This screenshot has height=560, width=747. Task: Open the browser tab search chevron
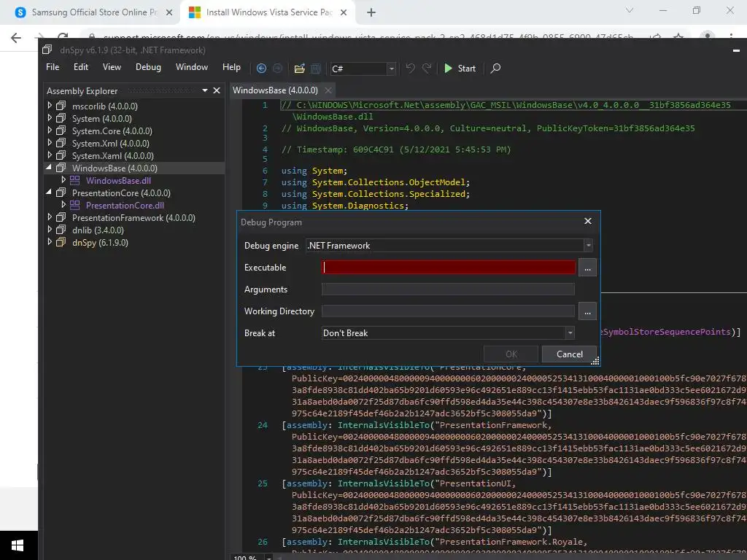(630, 10)
